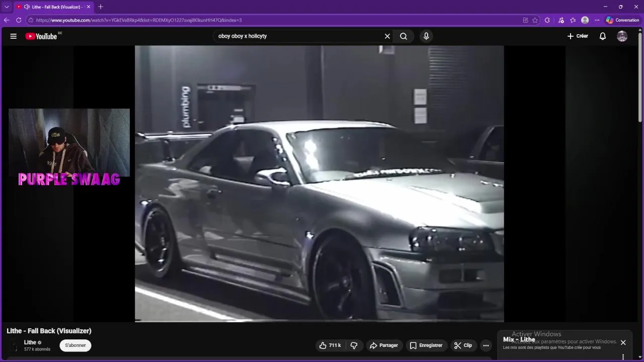Open more actions three-dot menu beside Clip
The height and width of the screenshot is (362, 644).
[486, 345]
